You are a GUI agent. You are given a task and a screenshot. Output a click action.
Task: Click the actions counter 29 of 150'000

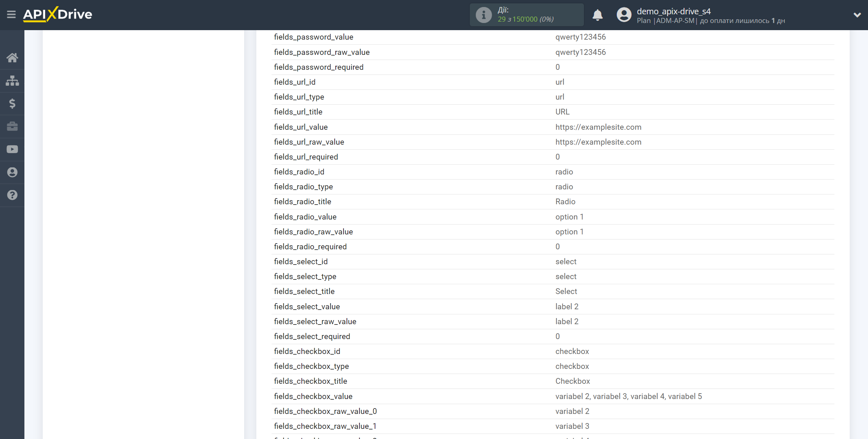pos(526,19)
